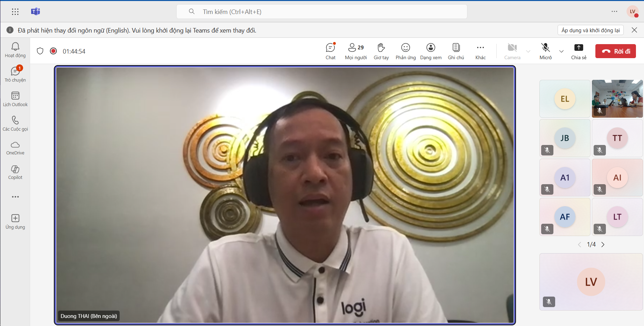Screen dimensions: 644x326
Task: Click the Tìm kiếm search box
Action: pyautogui.click(x=322, y=12)
